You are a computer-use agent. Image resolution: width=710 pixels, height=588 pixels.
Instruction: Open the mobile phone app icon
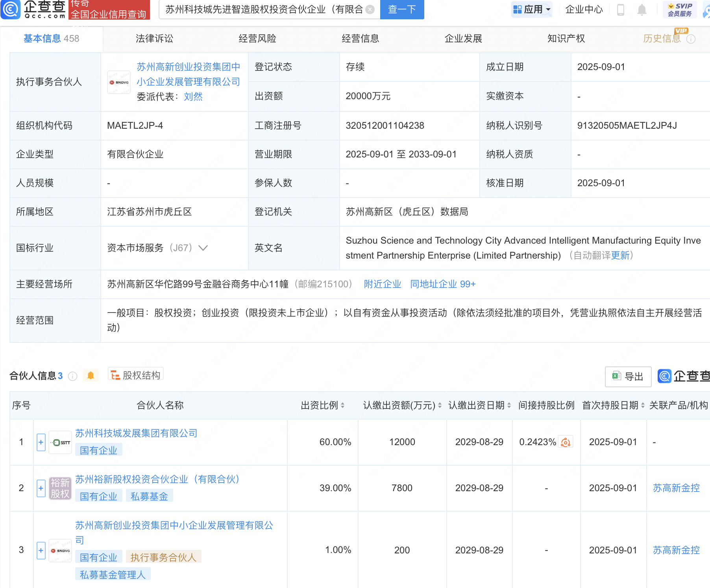(x=621, y=9)
